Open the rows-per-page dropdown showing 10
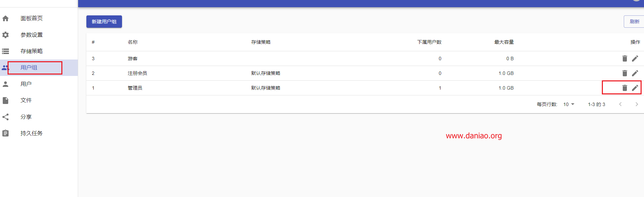Viewport: 644px width, 197px height. tap(569, 104)
